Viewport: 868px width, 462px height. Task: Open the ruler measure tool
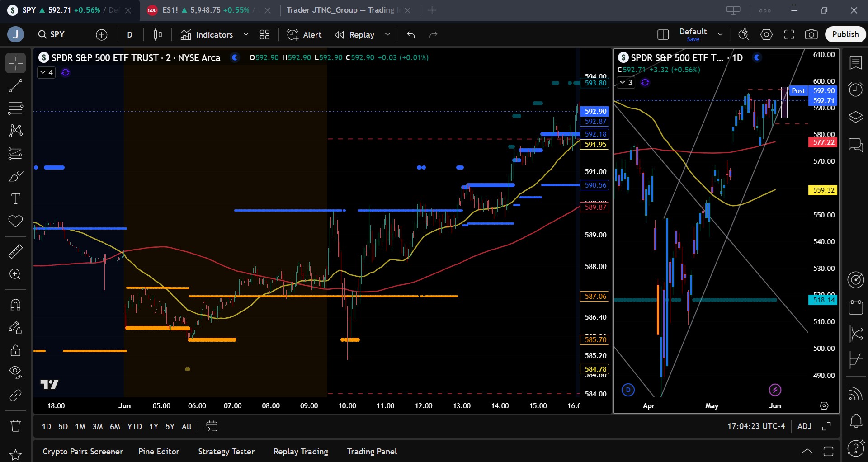(15, 251)
